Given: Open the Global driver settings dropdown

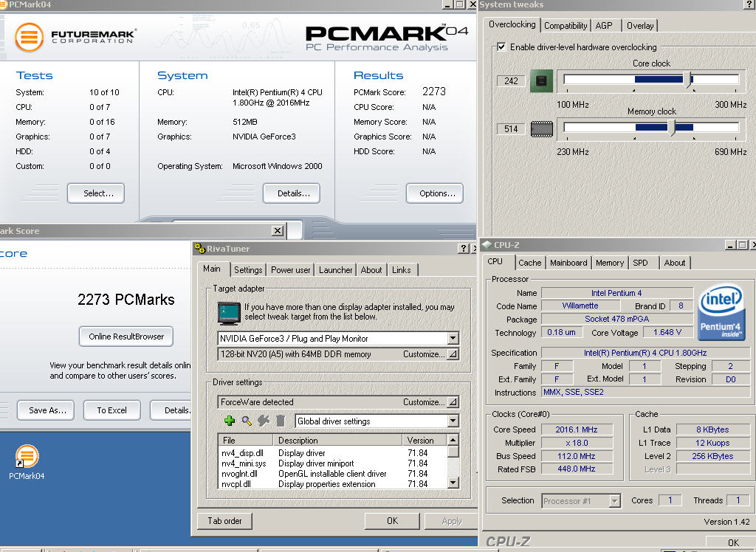Looking at the screenshot, I should click(453, 421).
